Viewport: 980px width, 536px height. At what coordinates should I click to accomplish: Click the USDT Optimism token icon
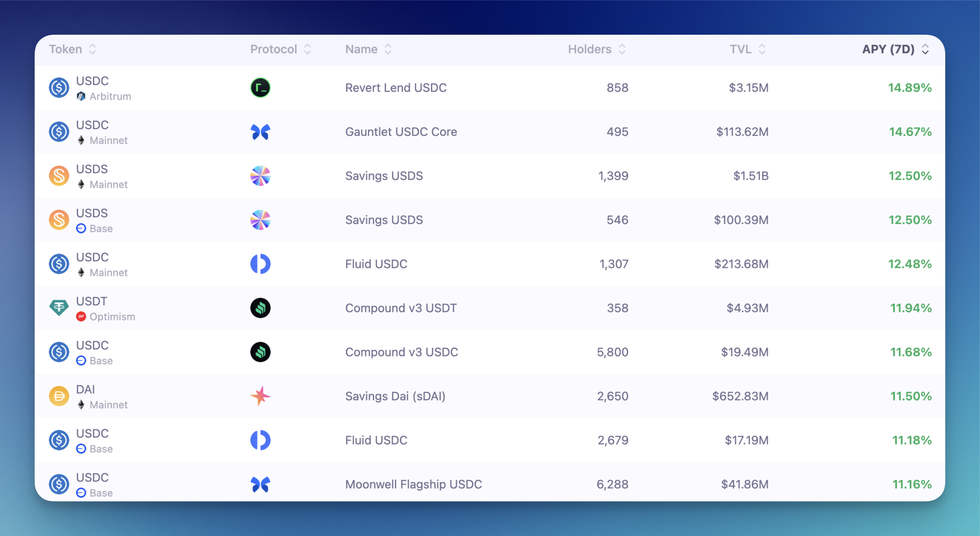(59, 308)
